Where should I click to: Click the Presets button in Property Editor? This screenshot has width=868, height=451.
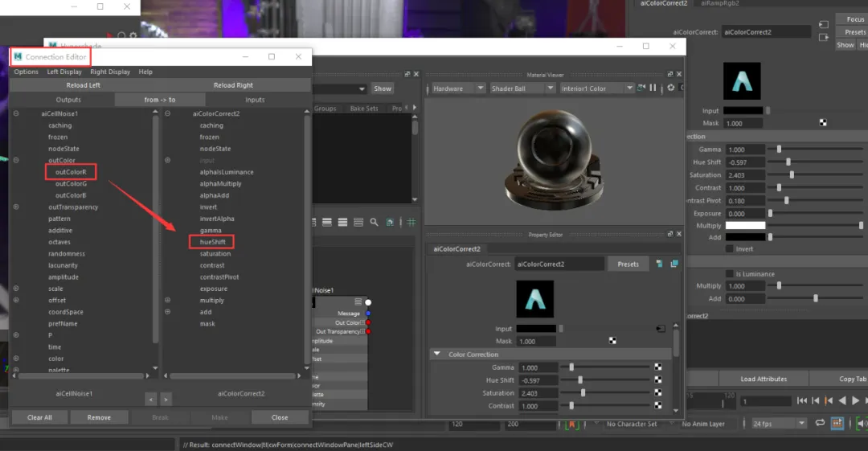pos(628,264)
